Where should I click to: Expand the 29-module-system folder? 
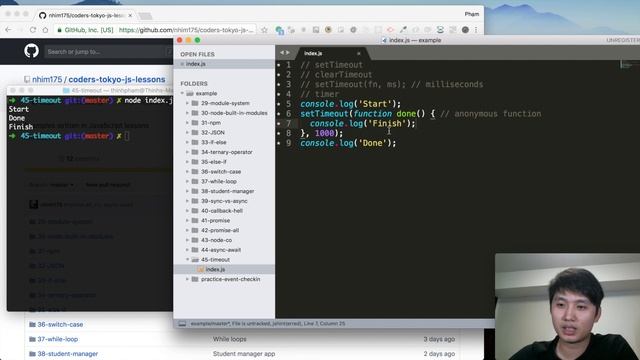(187, 103)
